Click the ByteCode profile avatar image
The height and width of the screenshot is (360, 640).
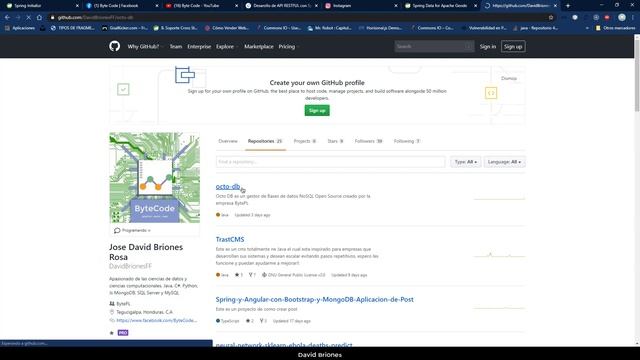click(154, 178)
